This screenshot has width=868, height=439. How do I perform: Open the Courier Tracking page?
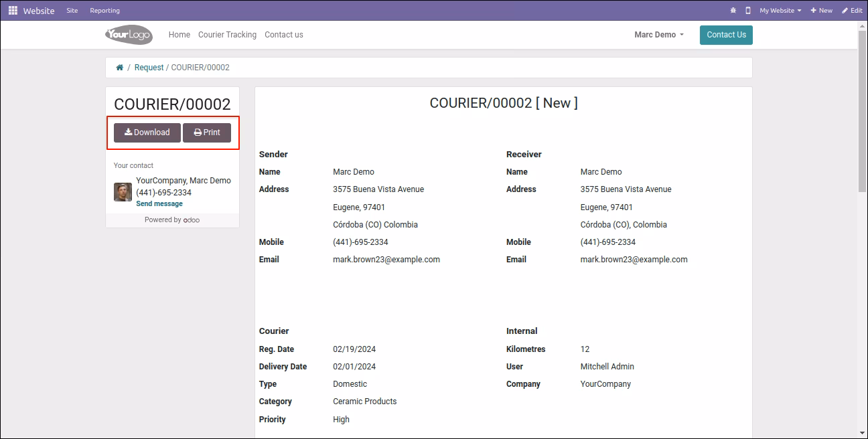click(227, 35)
